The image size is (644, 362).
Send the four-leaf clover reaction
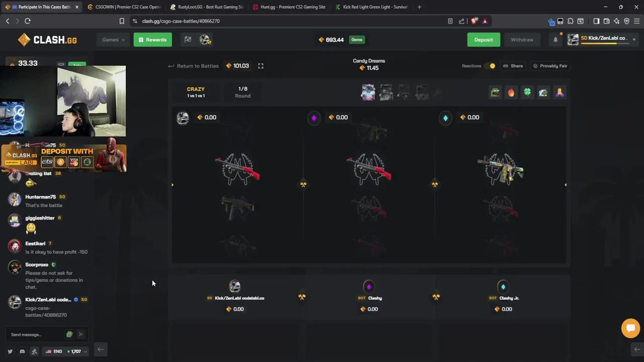pos(527,93)
